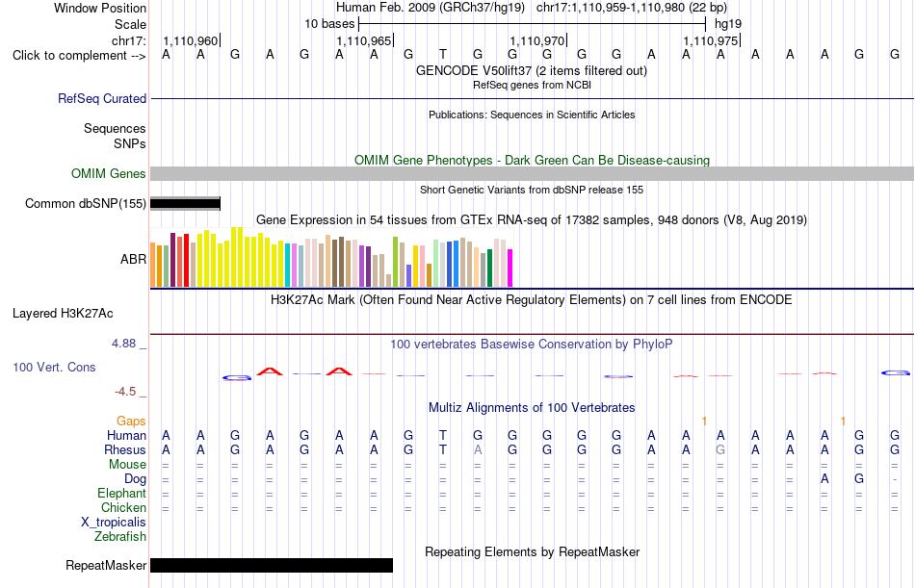The image size is (915, 588).
Task: Click the RefSeq Curated track label
Action: 102,98
